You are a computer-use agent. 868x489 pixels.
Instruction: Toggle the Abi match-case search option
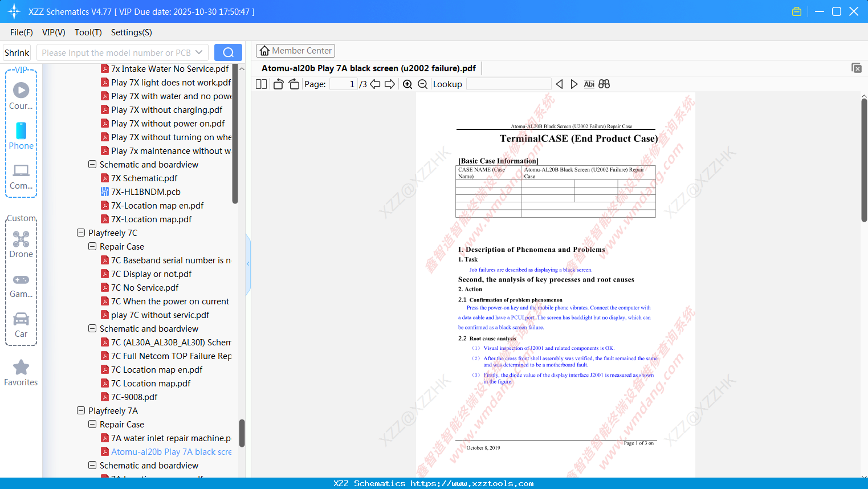tap(589, 84)
